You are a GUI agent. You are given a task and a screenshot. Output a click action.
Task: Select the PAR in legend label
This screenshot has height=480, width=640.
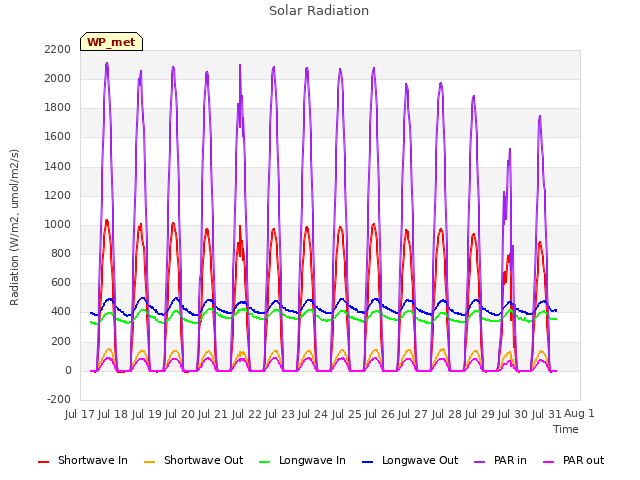(x=510, y=460)
